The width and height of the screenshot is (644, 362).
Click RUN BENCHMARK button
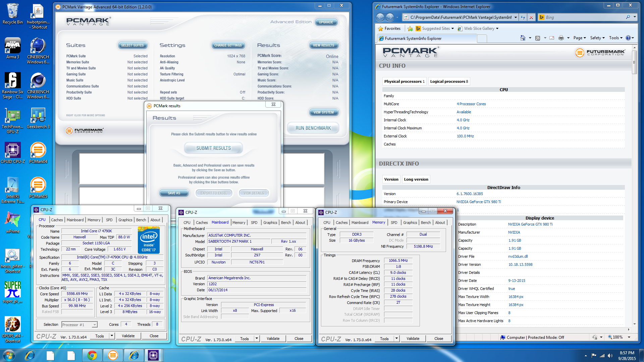click(x=313, y=128)
